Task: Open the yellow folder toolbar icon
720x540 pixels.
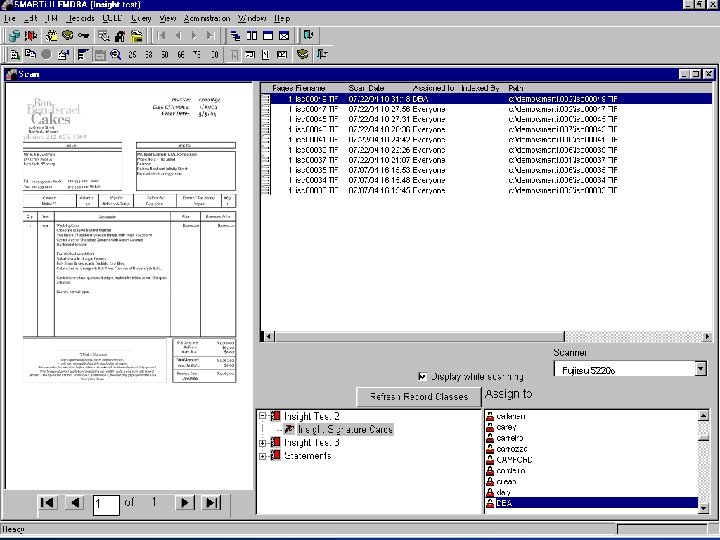Action: (136, 35)
